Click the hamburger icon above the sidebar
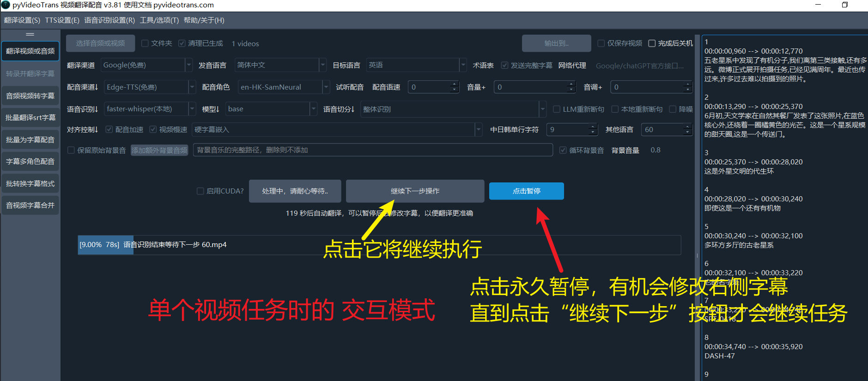 tap(30, 35)
